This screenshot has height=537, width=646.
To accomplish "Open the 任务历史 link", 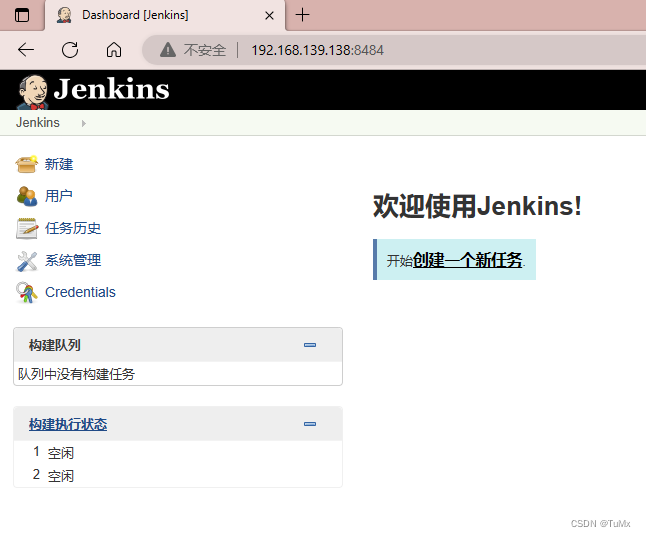I will click(x=73, y=228).
